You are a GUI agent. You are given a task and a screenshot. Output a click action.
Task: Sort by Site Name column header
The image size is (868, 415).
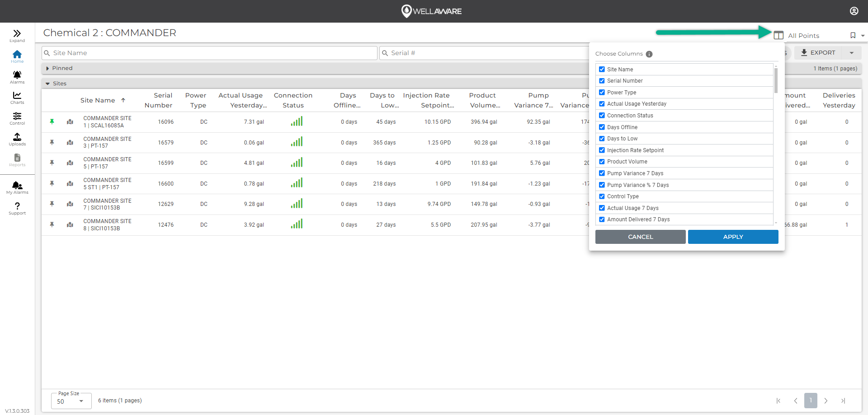[x=98, y=100]
